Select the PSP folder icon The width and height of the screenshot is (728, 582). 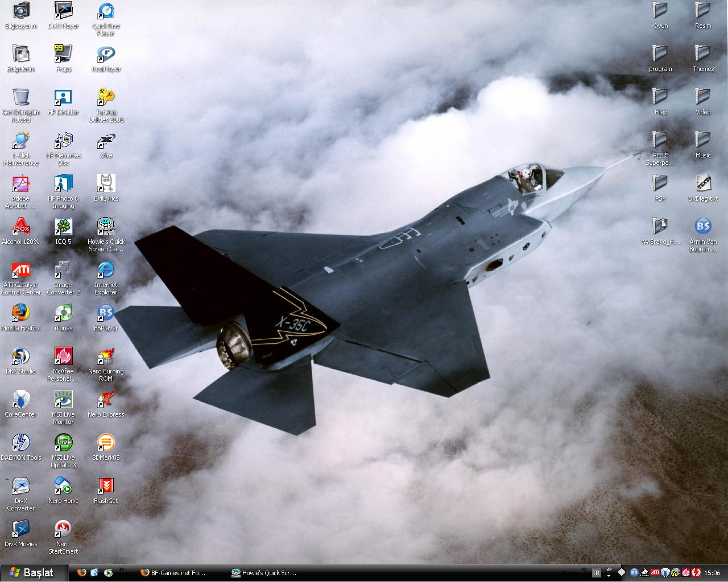660,189
